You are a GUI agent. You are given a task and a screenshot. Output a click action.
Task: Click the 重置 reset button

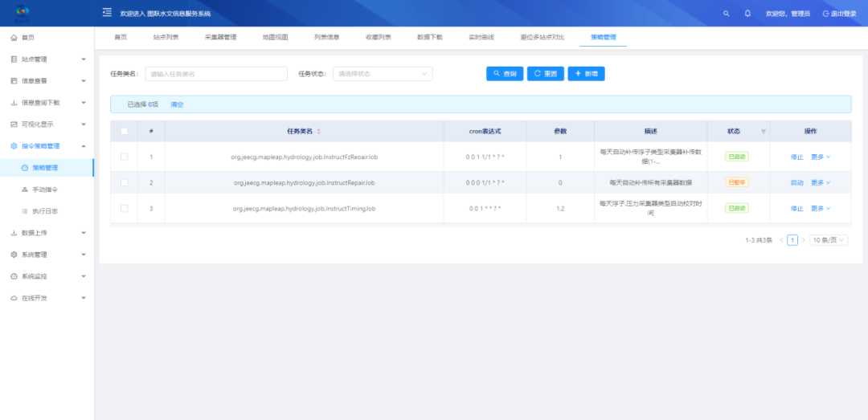[x=545, y=74]
